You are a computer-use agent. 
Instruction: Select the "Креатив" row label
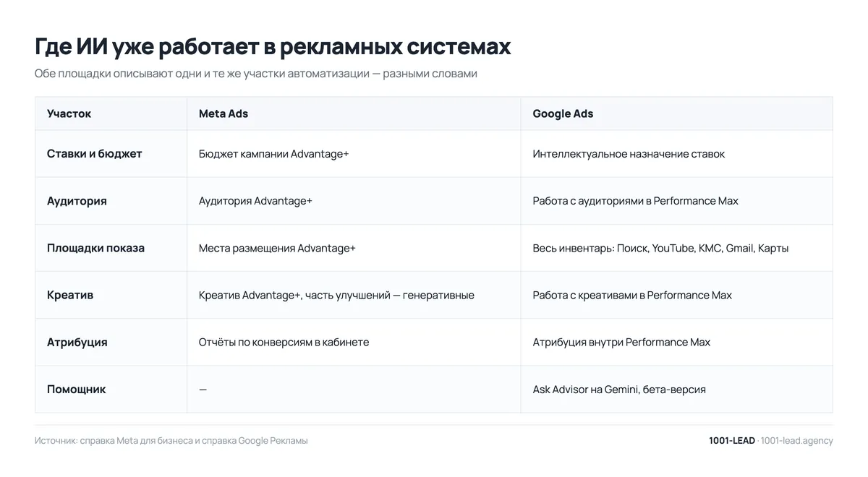70,295
